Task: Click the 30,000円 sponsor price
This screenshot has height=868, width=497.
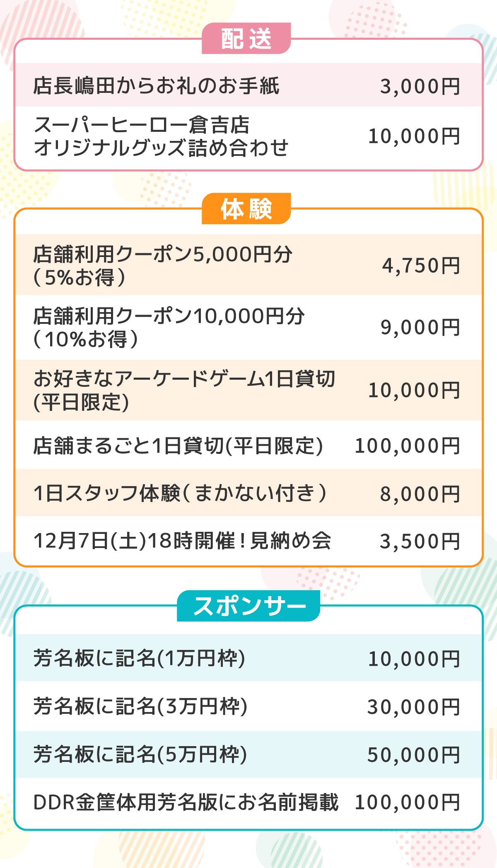Action: pyautogui.click(x=413, y=707)
